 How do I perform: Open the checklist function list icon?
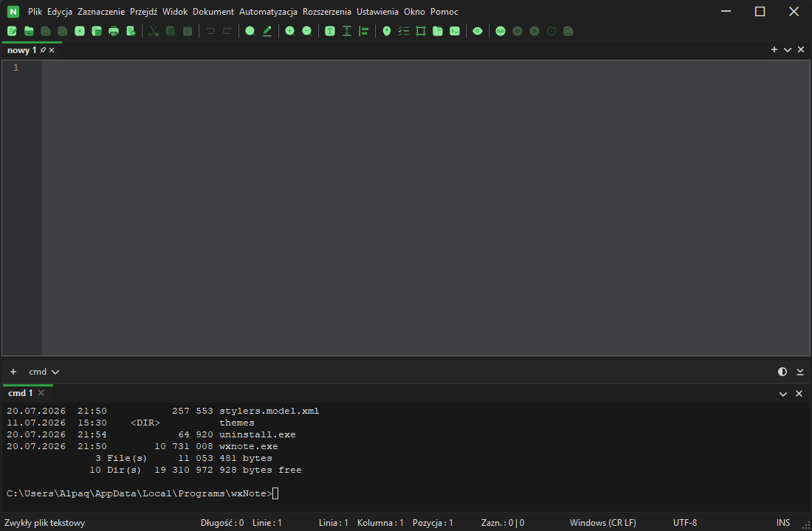[x=404, y=31]
